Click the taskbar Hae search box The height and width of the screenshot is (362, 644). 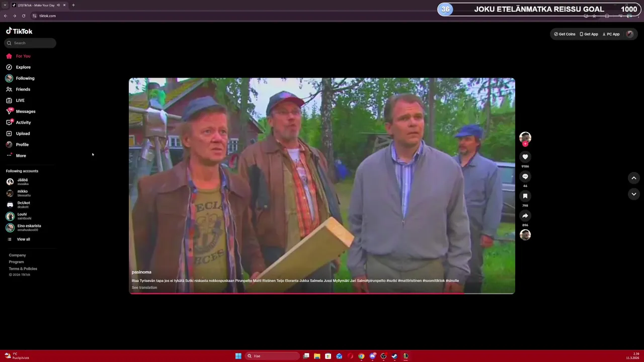[x=272, y=356]
